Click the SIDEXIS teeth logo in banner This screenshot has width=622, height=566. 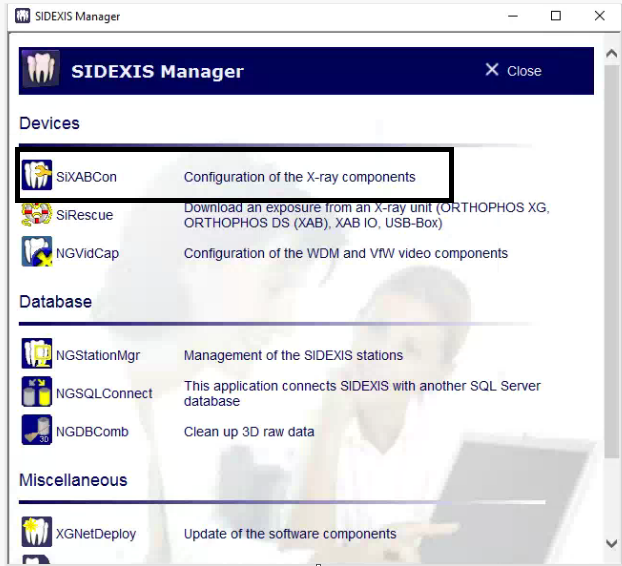(x=41, y=69)
